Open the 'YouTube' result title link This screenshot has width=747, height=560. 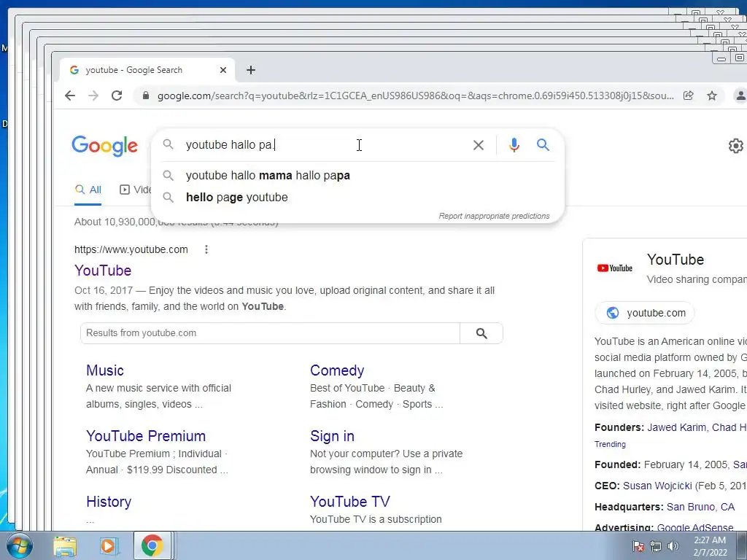pyautogui.click(x=103, y=271)
